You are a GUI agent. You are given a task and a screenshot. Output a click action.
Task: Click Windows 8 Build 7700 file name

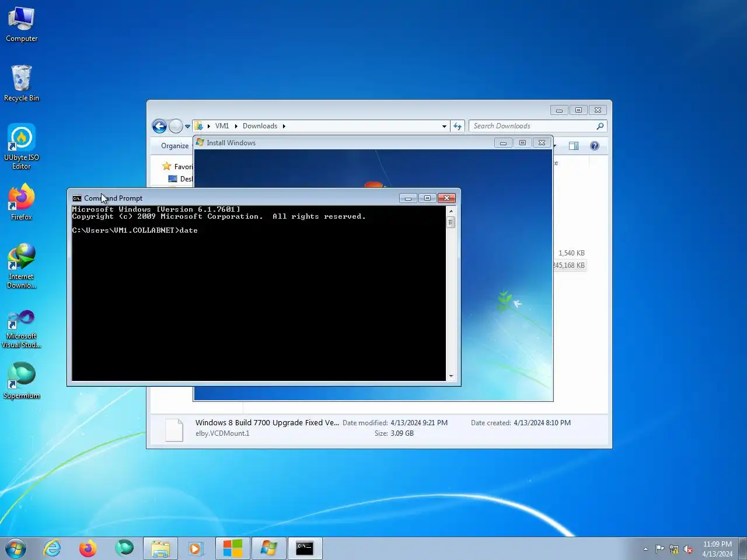267,422
